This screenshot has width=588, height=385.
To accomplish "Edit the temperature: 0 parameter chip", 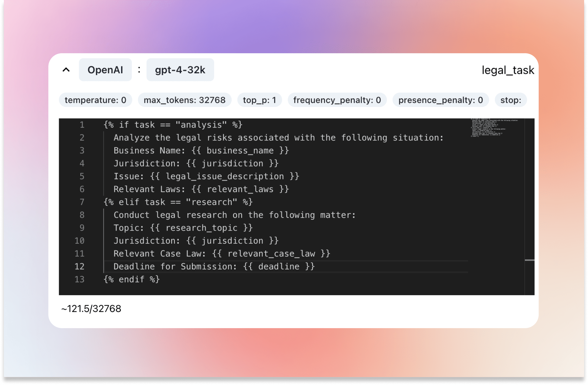I will (95, 100).
